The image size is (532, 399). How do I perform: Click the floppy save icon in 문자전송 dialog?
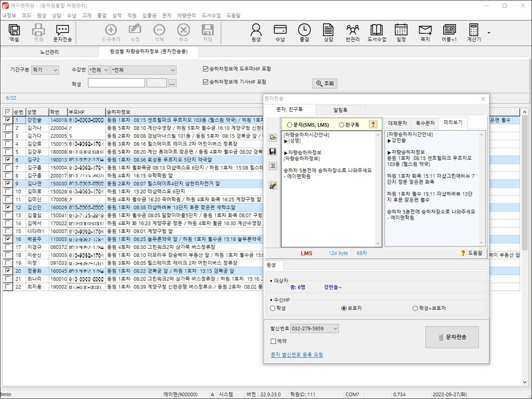coord(273,152)
